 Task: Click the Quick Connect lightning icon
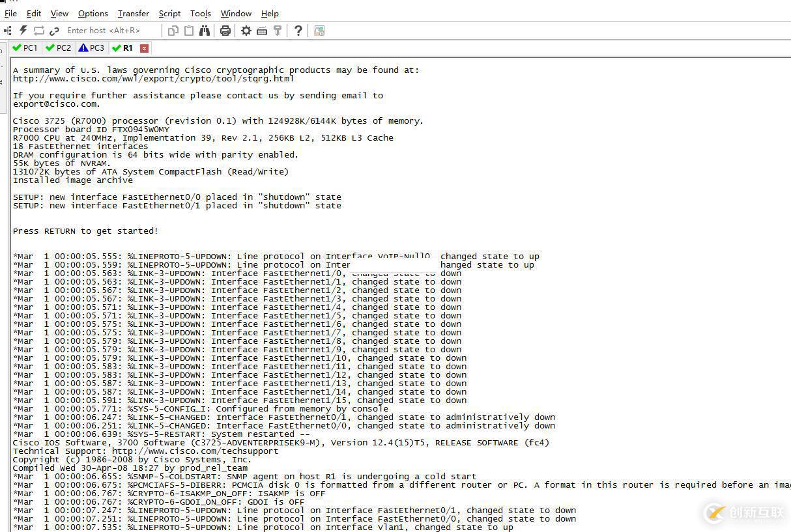23,31
